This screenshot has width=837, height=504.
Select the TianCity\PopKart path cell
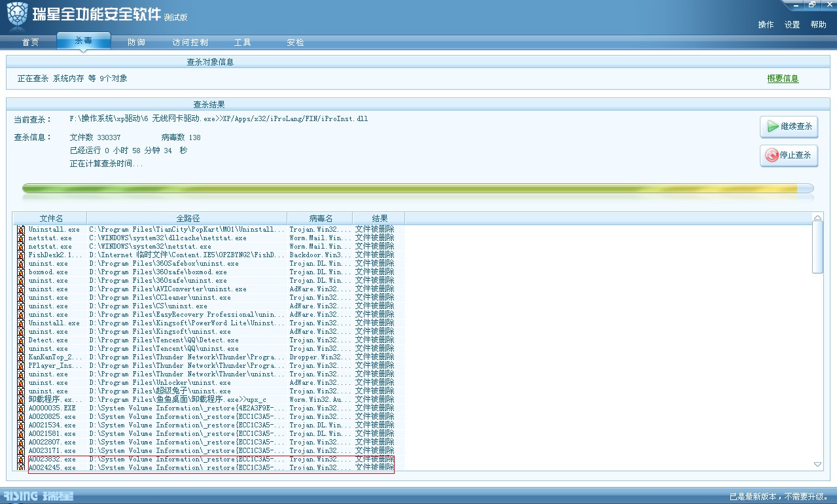tap(187, 230)
